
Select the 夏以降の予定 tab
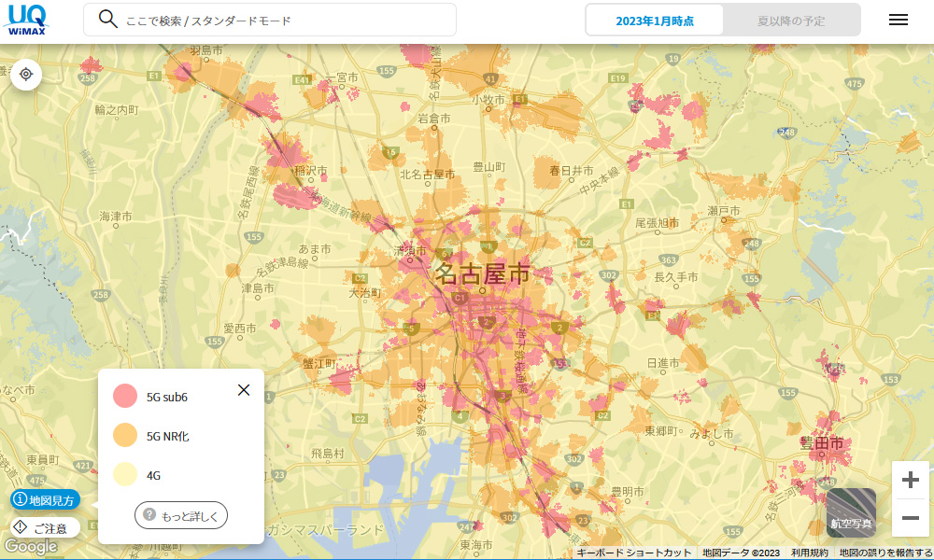[x=791, y=21]
